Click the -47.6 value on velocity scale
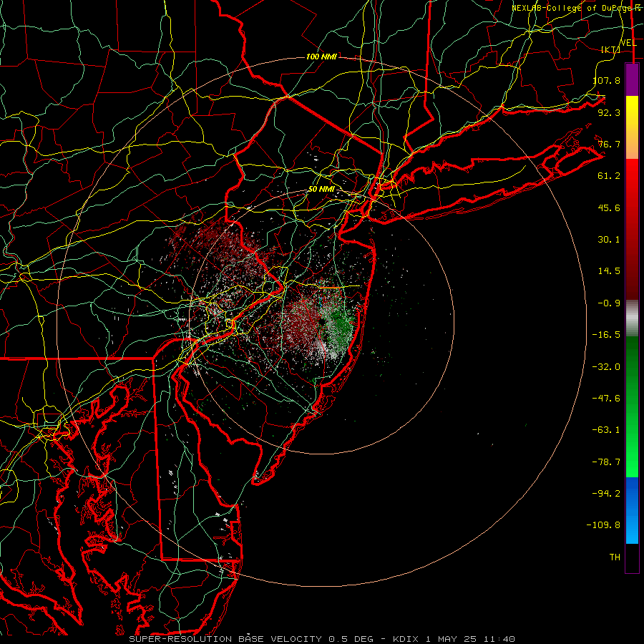 click(606, 399)
